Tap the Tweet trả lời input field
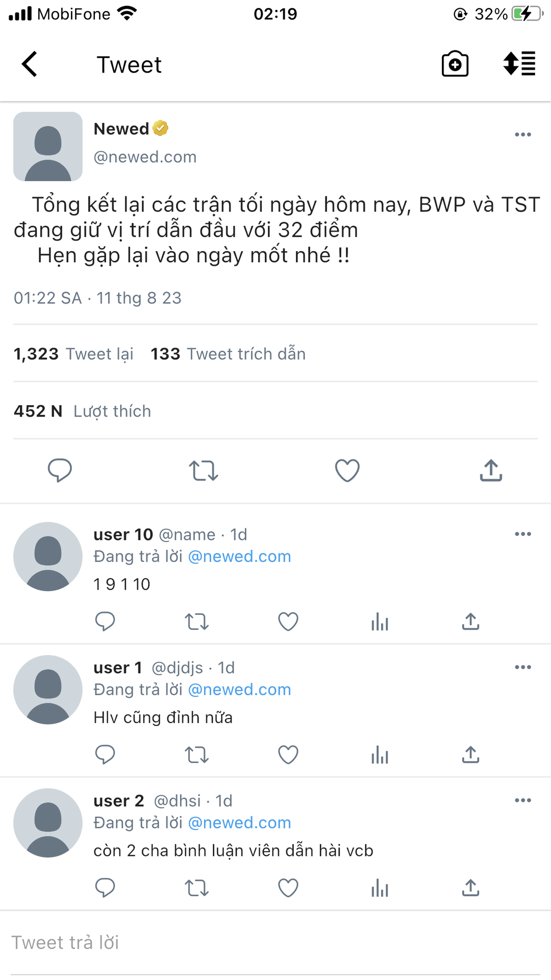Screen dimensions: 551x980 [275, 943]
